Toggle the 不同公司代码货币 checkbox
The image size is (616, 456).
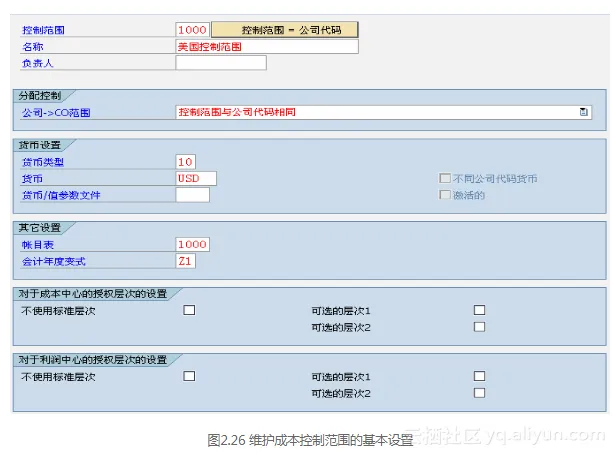click(445, 178)
